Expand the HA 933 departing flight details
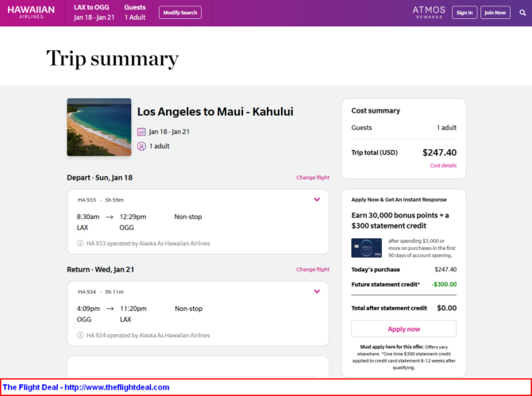This screenshot has height=396, width=532. [x=317, y=200]
